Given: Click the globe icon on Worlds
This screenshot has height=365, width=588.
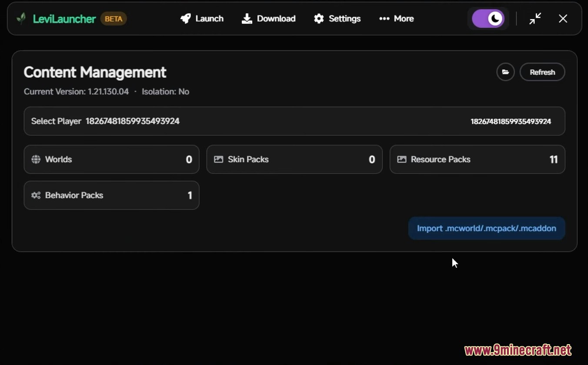Looking at the screenshot, I should pos(36,159).
